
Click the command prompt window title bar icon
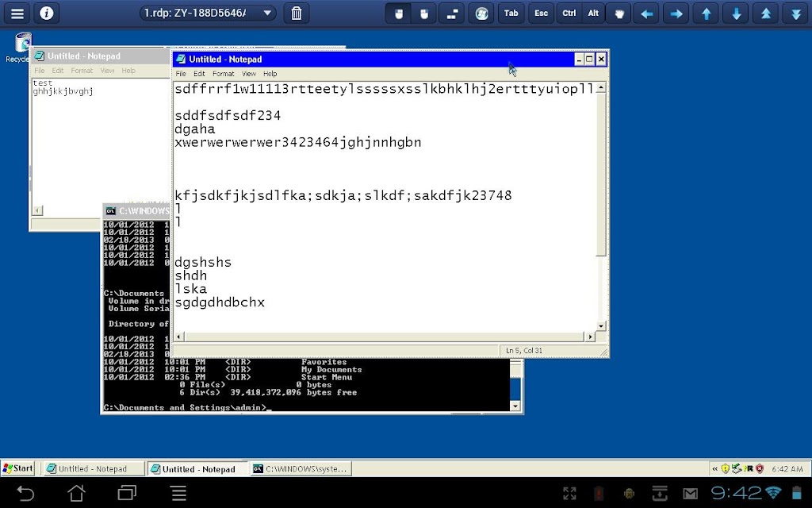coord(111,211)
